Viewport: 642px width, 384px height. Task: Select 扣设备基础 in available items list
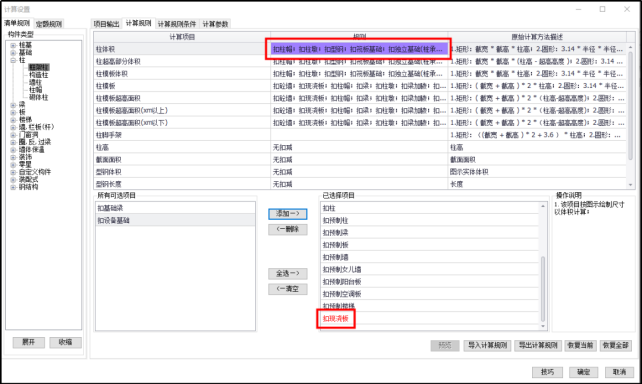point(175,220)
